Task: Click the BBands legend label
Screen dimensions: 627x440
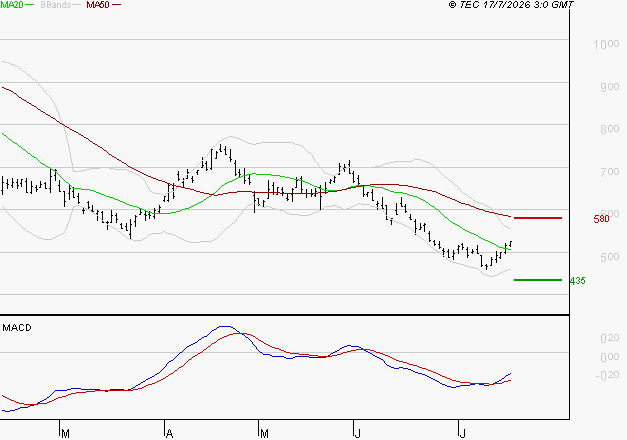Action: pyautogui.click(x=56, y=5)
